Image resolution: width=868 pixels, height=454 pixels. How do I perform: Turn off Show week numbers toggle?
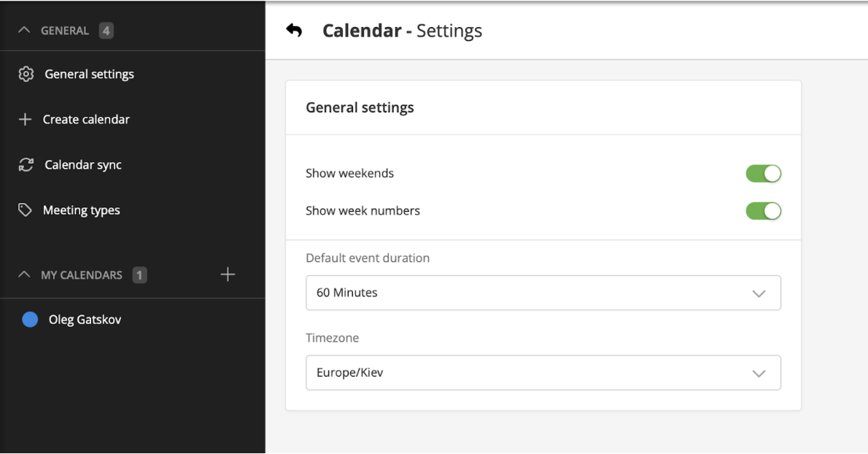pyautogui.click(x=763, y=211)
